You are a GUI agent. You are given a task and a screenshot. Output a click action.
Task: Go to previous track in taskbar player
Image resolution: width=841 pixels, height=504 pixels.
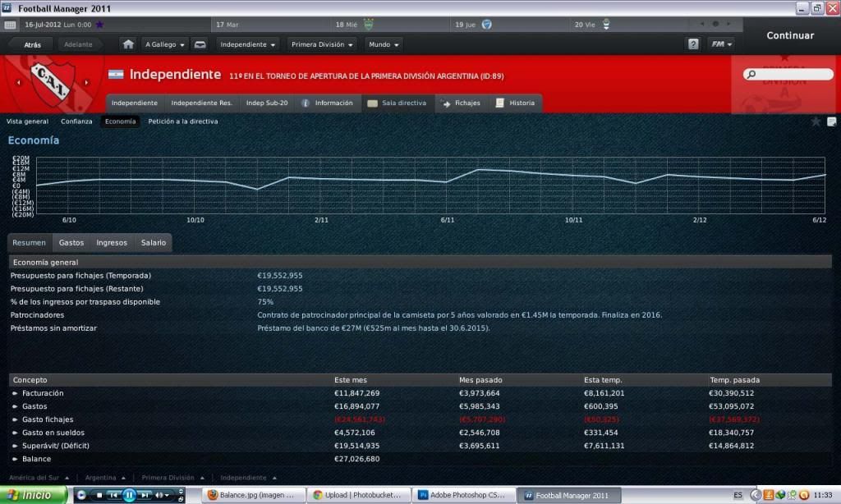pyautogui.click(x=113, y=495)
